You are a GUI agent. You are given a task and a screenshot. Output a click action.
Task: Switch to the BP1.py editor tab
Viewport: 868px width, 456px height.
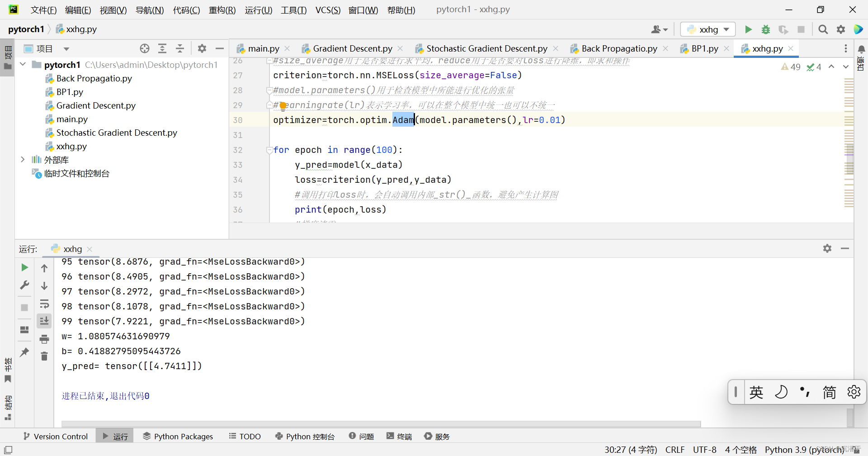[x=704, y=48]
